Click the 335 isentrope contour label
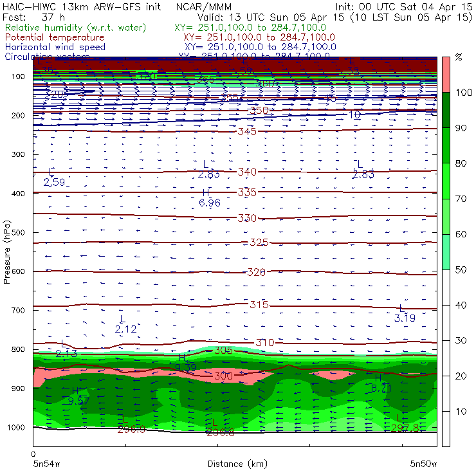476x476 pixels. click(x=247, y=192)
